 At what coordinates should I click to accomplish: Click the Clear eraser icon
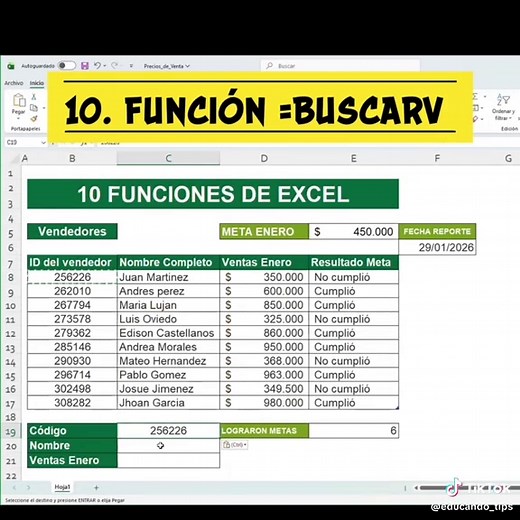476,119
